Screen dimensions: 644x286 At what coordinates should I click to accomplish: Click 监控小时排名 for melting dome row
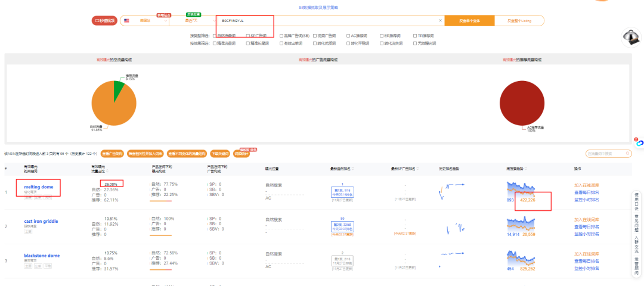point(587,200)
